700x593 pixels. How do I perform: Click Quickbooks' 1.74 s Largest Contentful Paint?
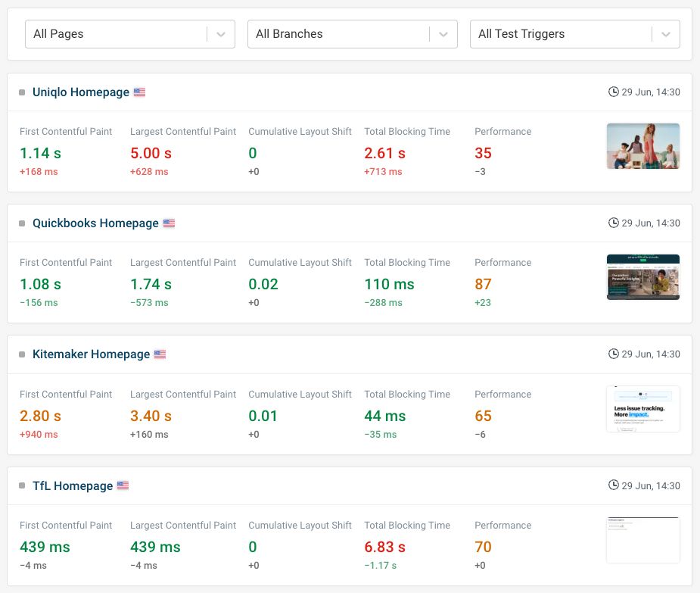pos(151,284)
